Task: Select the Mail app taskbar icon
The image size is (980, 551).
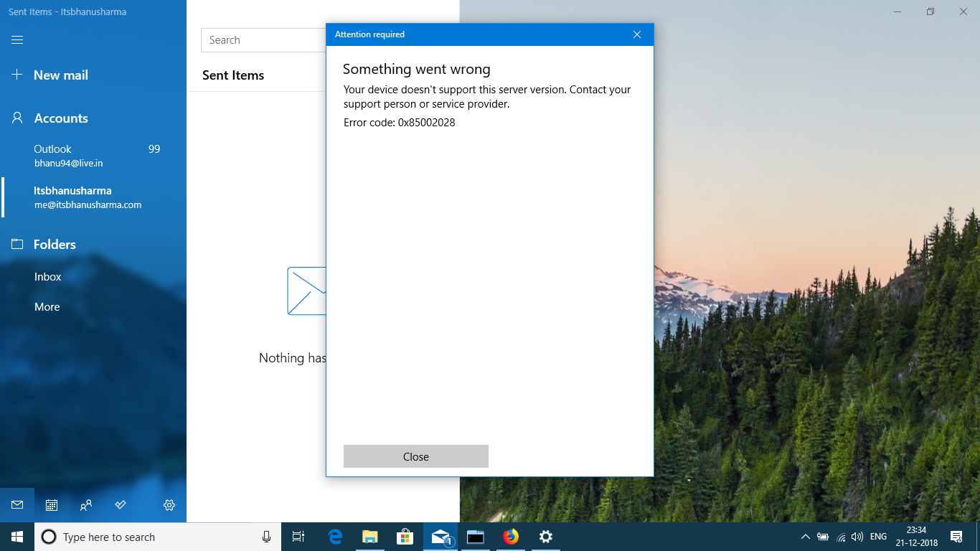Action: [440, 537]
